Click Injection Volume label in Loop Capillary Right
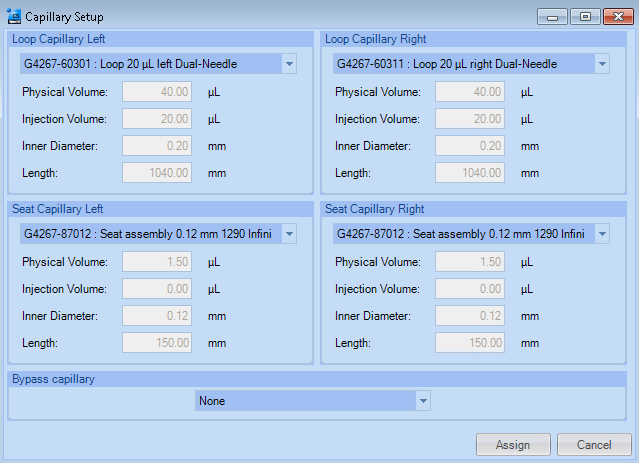This screenshot has width=639, height=463. tap(377, 119)
